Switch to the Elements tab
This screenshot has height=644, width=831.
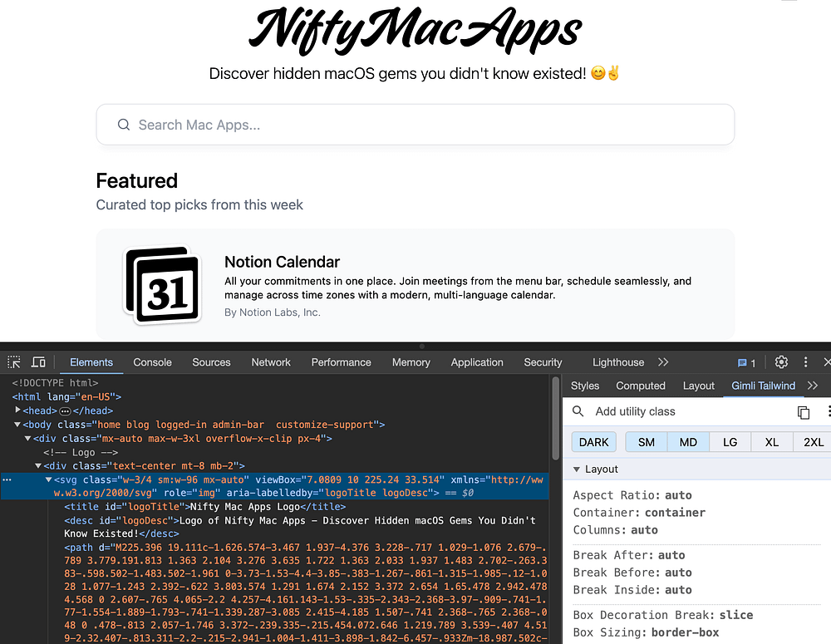point(91,362)
